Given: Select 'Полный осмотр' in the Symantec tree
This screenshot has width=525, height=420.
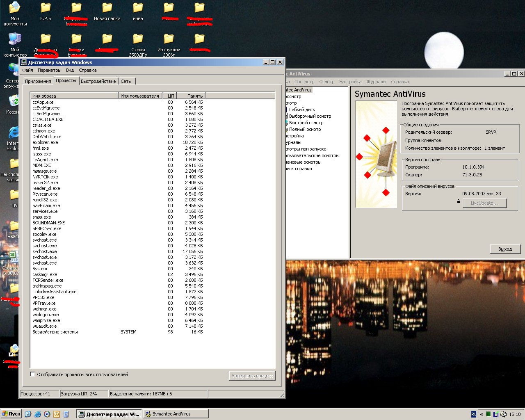Looking at the screenshot, I should (305, 129).
